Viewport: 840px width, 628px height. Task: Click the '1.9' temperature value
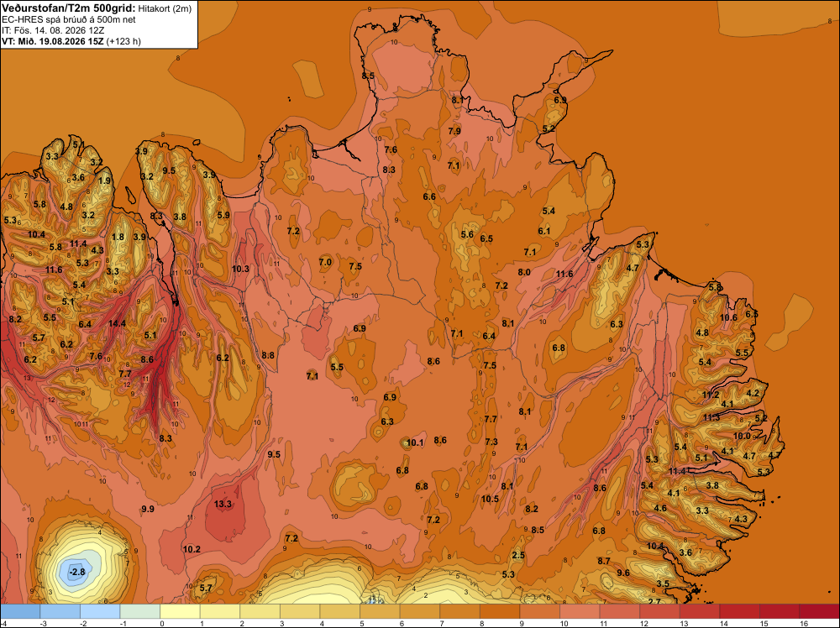(x=104, y=181)
